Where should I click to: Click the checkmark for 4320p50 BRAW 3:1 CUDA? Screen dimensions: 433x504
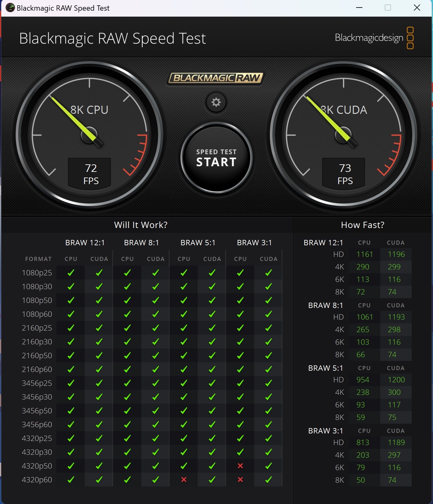(x=269, y=466)
